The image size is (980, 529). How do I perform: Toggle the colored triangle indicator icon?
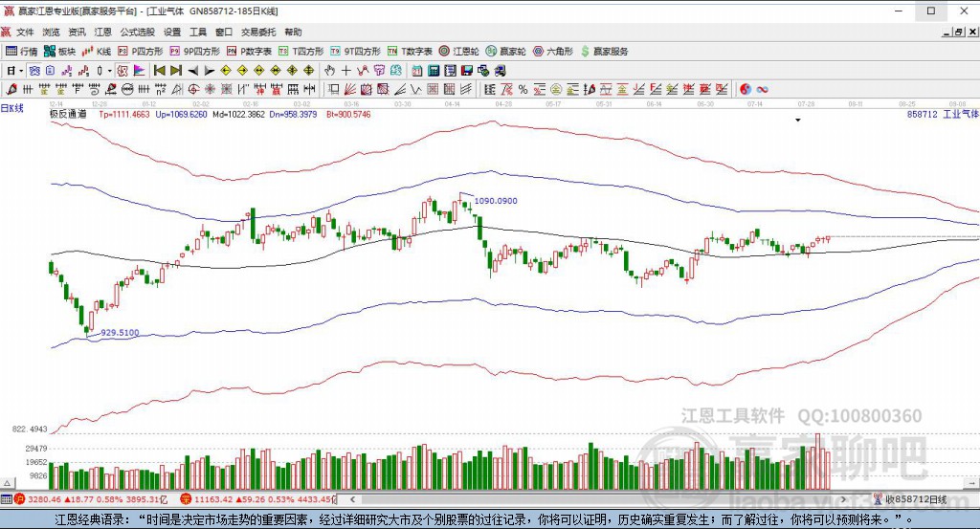point(139,71)
